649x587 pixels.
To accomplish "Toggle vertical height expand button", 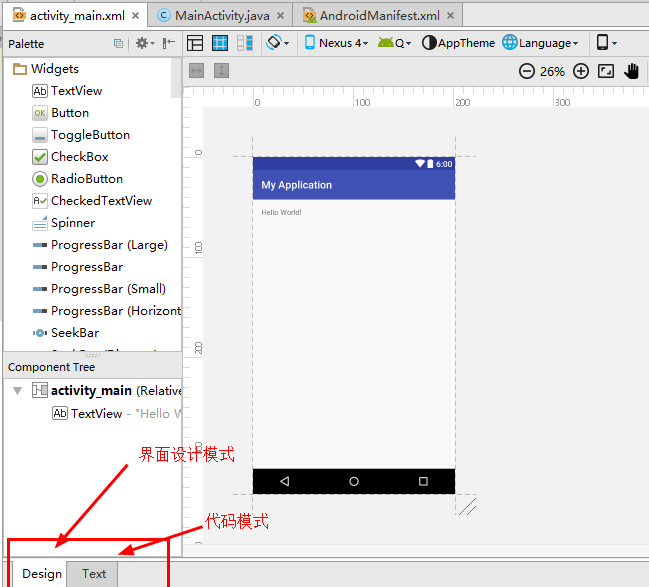I will (x=221, y=71).
